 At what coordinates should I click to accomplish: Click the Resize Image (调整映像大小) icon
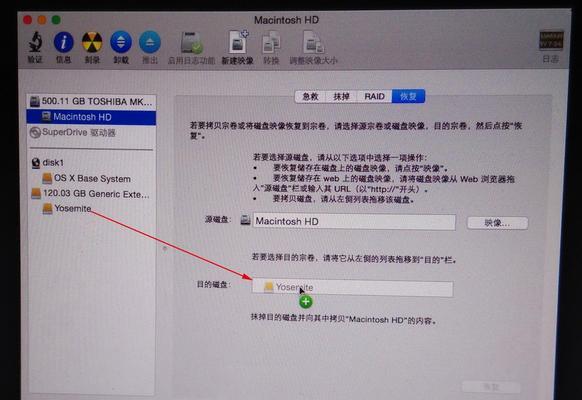pos(313,42)
